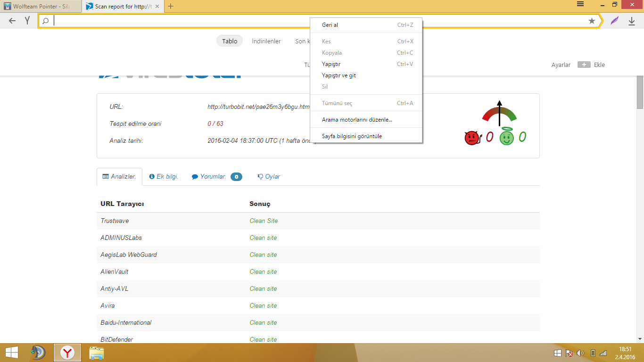This screenshot has height=362, width=644.
Task: Click Kopyala in the context menu
Action: pyautogui.click(x=366, y=53)
